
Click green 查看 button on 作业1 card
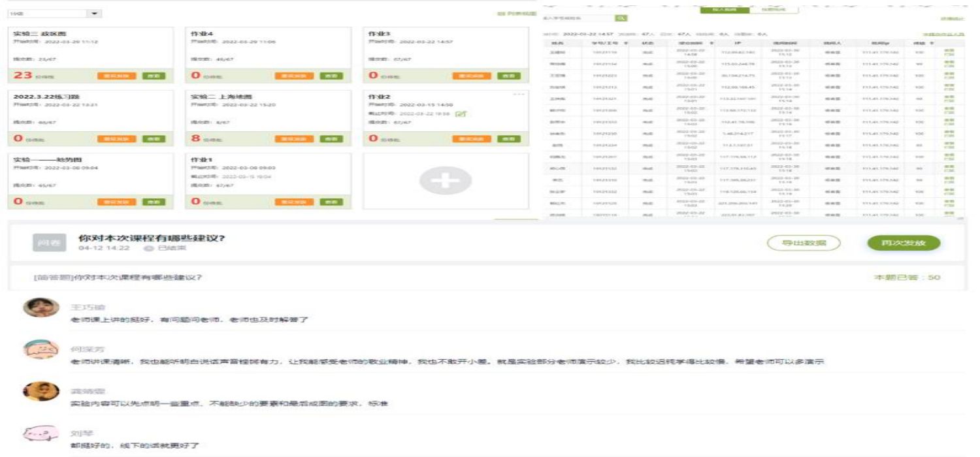click(x=331, y=202)
